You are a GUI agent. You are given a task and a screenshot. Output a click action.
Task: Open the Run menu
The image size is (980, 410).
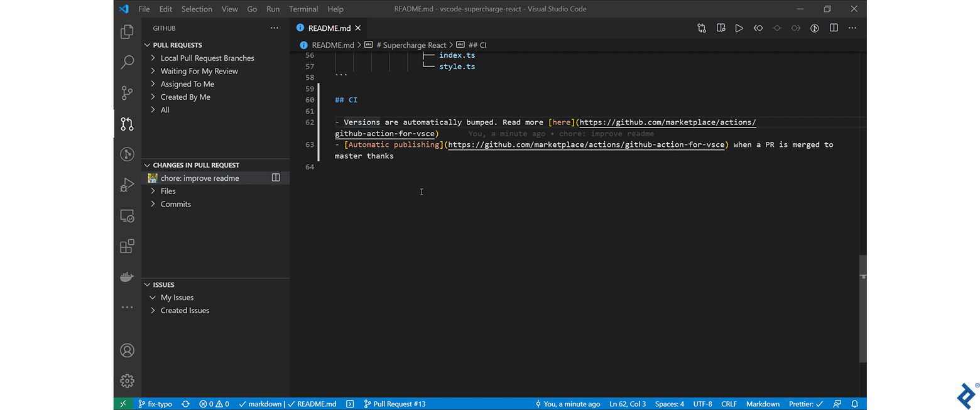coord(273,9)
